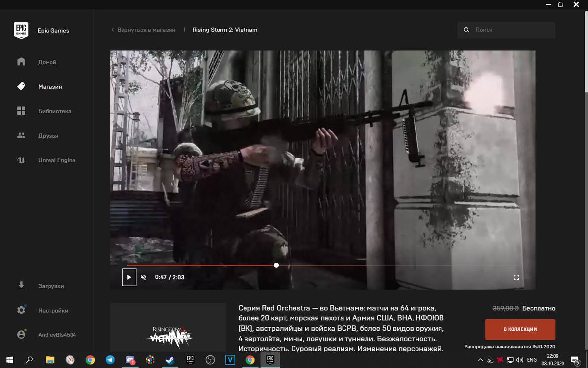Open Windows taskbar search
Screen dimensions: 588x368
point(29,360)
